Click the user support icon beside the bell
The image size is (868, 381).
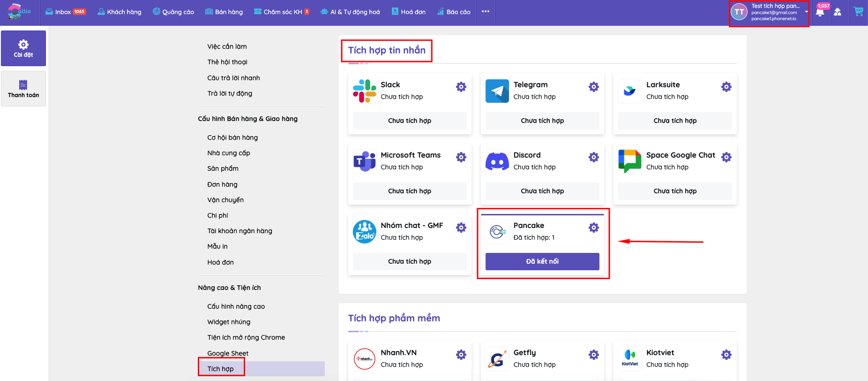click(838, 12)
